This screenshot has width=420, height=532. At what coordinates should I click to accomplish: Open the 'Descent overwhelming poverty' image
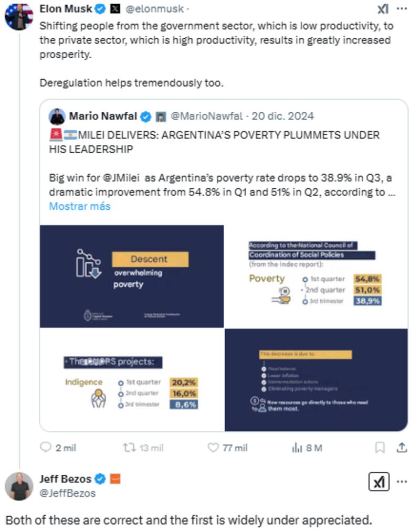pyautogui.click(x=132, y=276)
